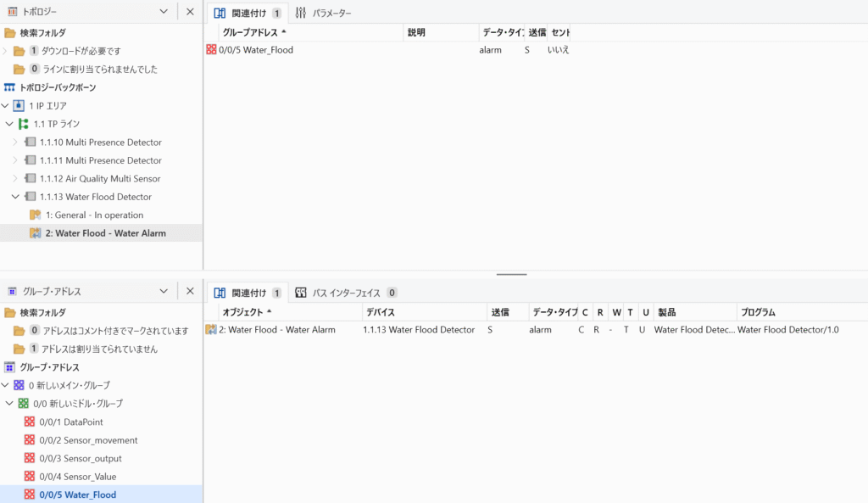Open Group Address panel dropdown arrow

coord(164,292)
